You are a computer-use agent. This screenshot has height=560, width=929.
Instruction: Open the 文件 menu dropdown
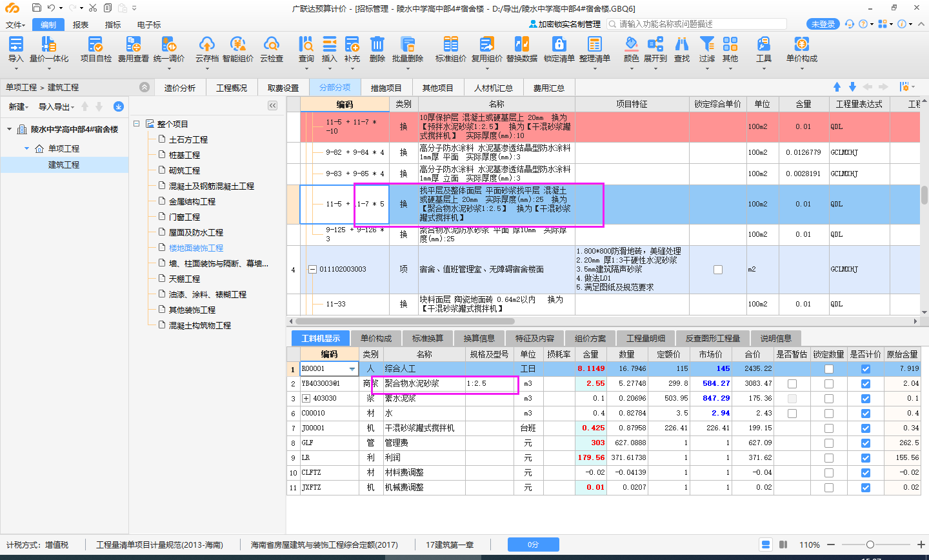pyautogui.click(x=15, y=25)
